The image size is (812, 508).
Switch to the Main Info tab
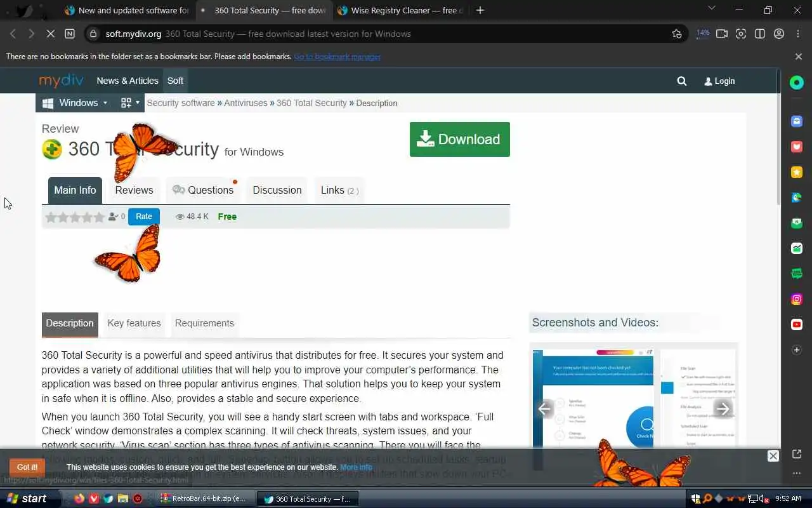(x=75, y=190)
